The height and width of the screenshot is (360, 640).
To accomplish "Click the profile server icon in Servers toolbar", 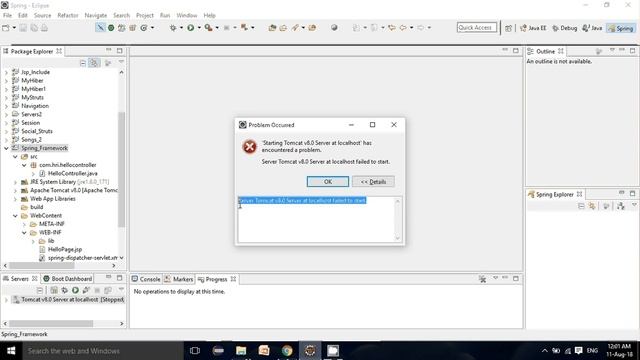I will [86, 290].
